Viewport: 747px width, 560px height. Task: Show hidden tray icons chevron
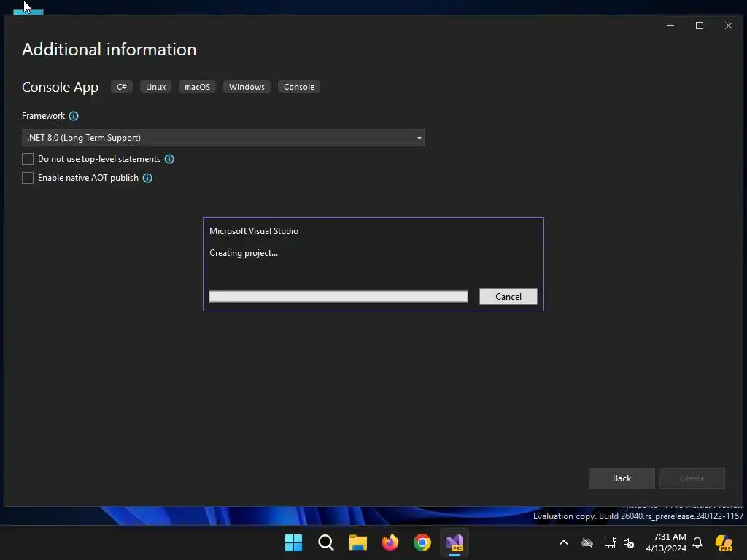564,542
